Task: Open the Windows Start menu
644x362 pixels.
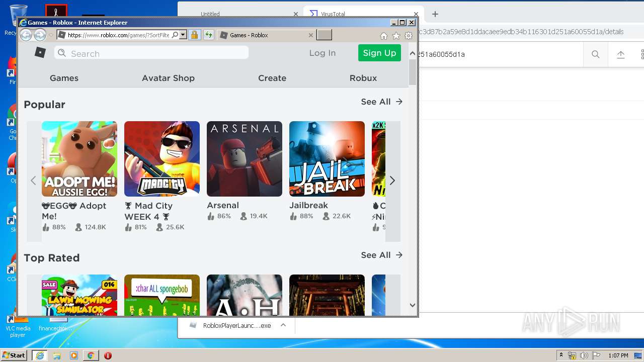Action: [14, 355]
